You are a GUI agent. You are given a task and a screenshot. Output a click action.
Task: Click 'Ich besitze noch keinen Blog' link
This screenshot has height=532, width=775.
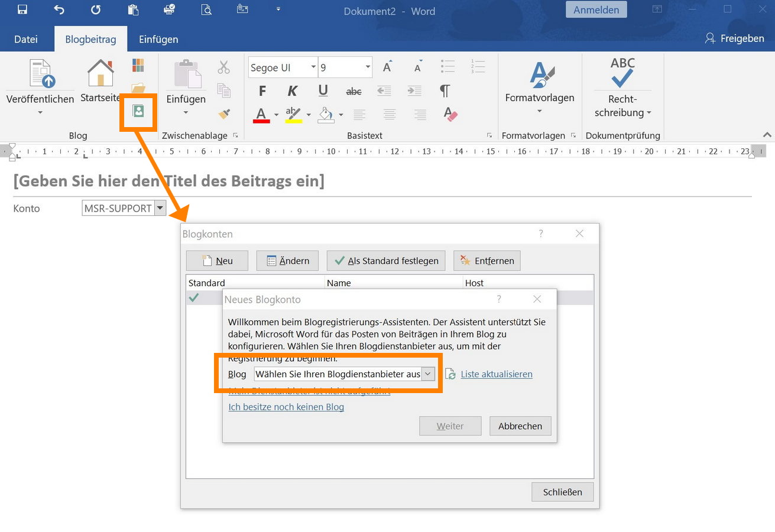pyautogui.click(x=286, y=407)
